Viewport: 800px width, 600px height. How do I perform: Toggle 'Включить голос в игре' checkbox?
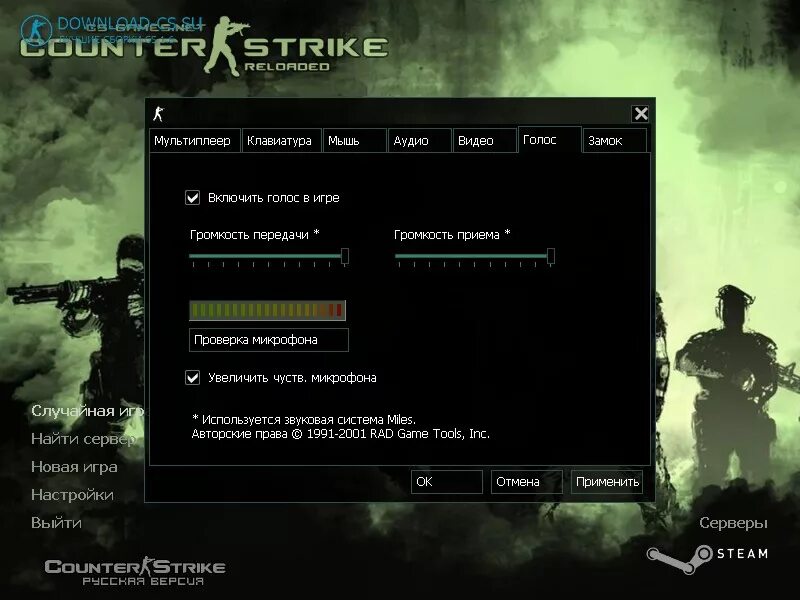click(x=192, y=197)
